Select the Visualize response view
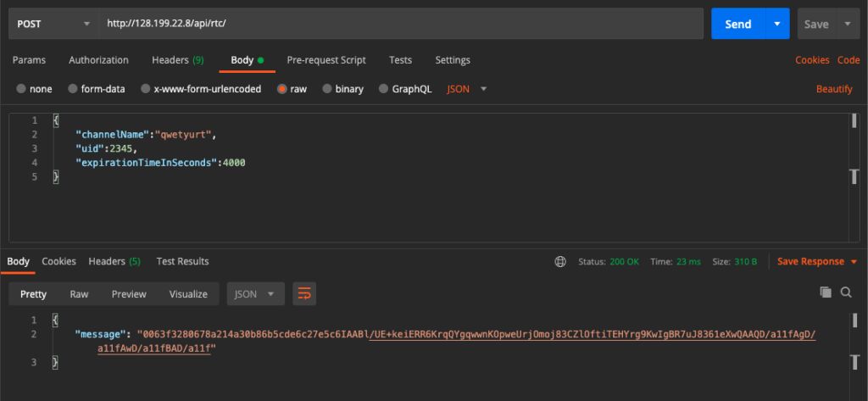This screenshot has width=868, height=401. tap(188, 294)
